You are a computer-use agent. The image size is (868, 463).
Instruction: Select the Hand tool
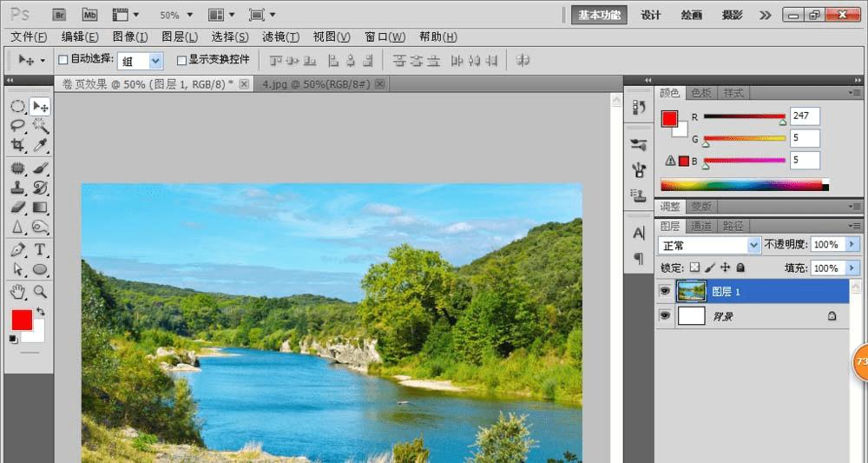click(17, 292)
